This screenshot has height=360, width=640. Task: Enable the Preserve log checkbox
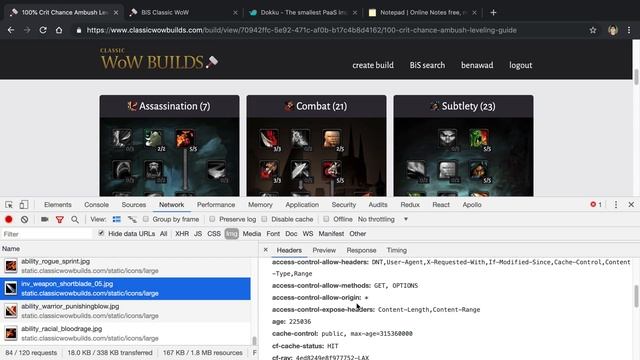[x=212, y=219]
